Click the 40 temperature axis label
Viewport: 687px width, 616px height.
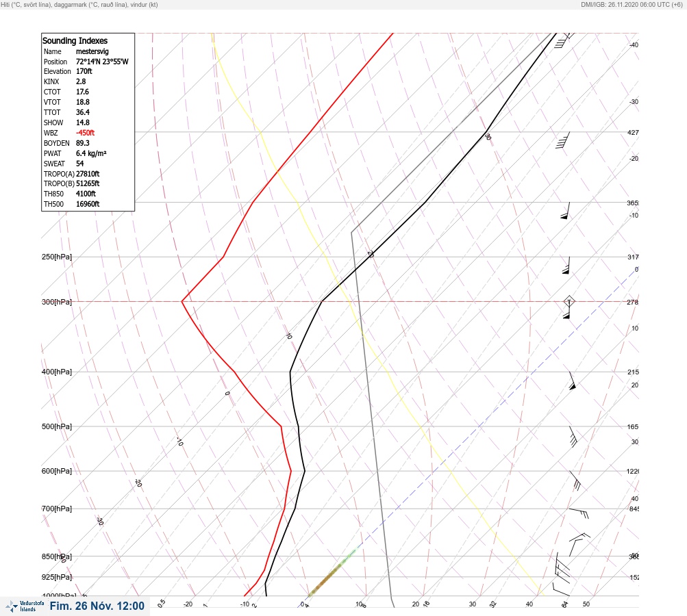click(529, 604)
